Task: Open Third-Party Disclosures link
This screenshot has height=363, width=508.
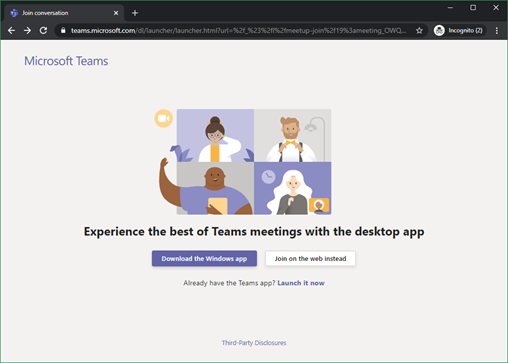Action: coord(254,343)
